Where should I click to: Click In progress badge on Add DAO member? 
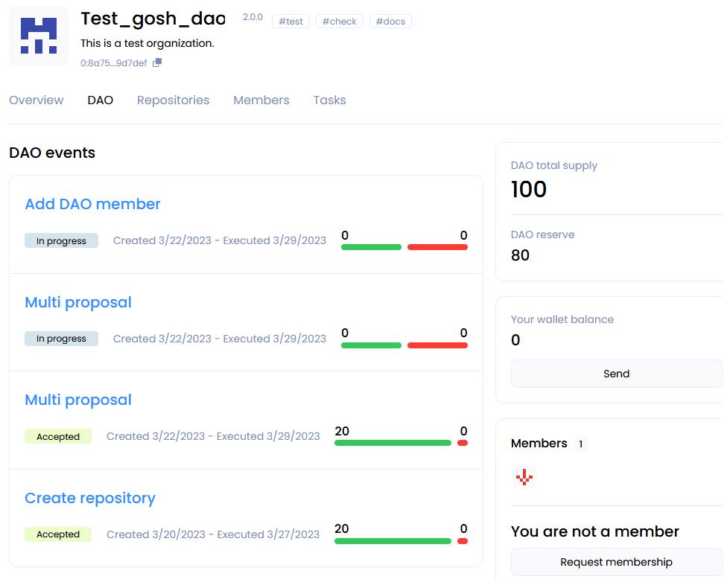pos(61,241)
